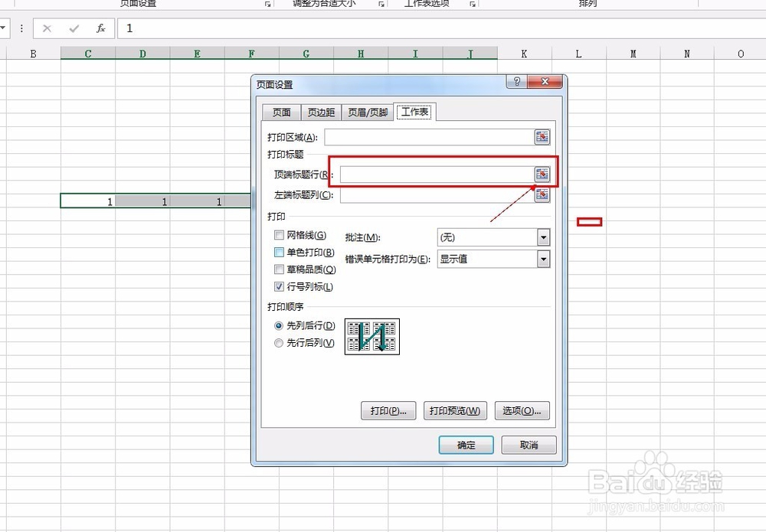766x532 pixels.
Task: Click the range selector icon beside 打印区域
Action: point(542,137)
